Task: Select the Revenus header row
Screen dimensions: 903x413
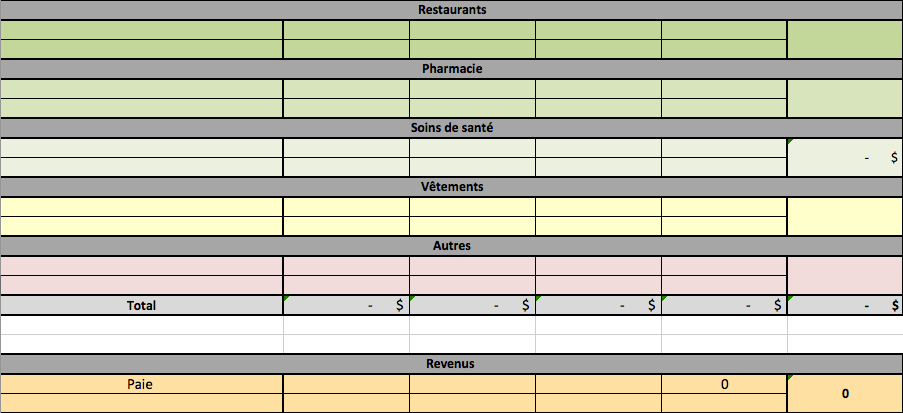Action: point(450,364)
